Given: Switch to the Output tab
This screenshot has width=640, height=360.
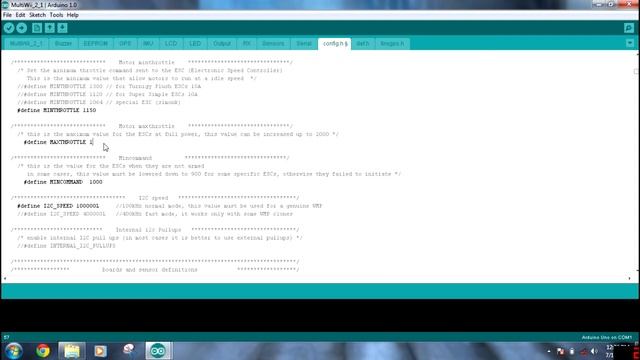Looking at the screenshot, I should point(222,44).
